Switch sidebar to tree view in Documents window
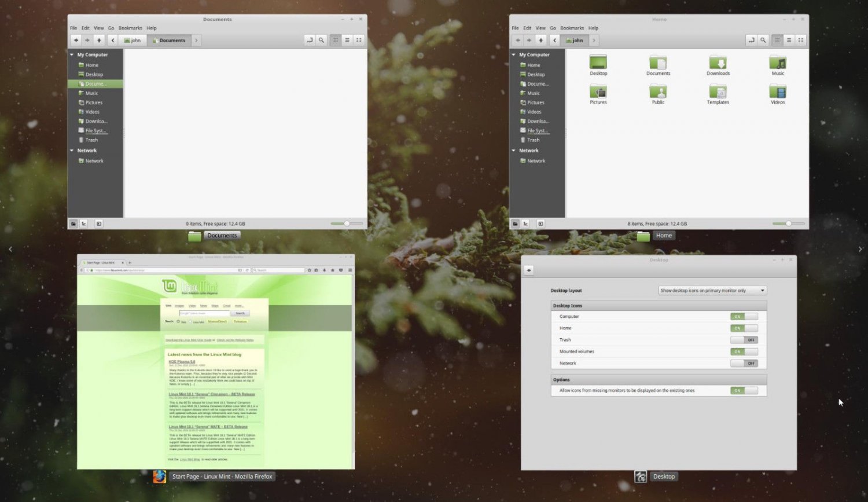Screen dimensions: 868x502 [x=84, y=223]
